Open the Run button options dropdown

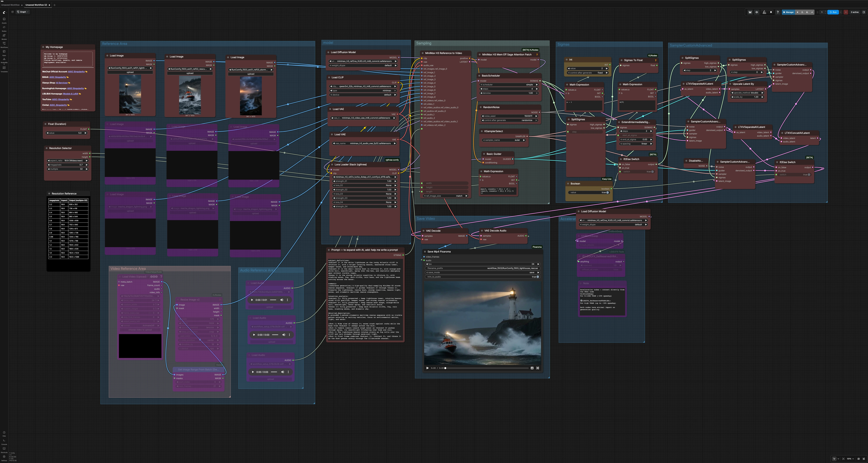841,12
